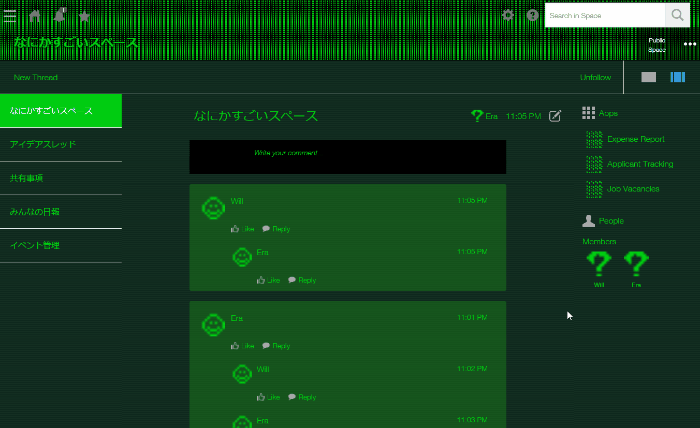The height and width of the screenshot is (428, 700).
Task: Like Will's 11:05 PM post
Action: coord(243,229)
